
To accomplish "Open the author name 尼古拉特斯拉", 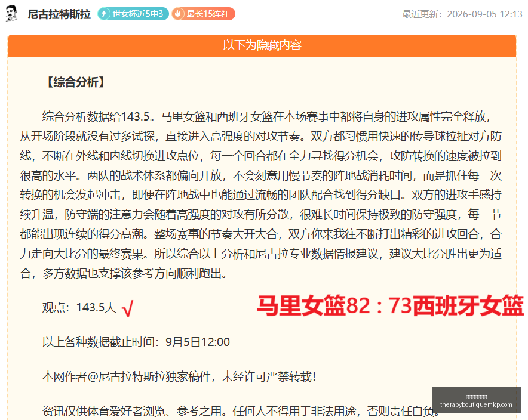I will pos(59,14).
